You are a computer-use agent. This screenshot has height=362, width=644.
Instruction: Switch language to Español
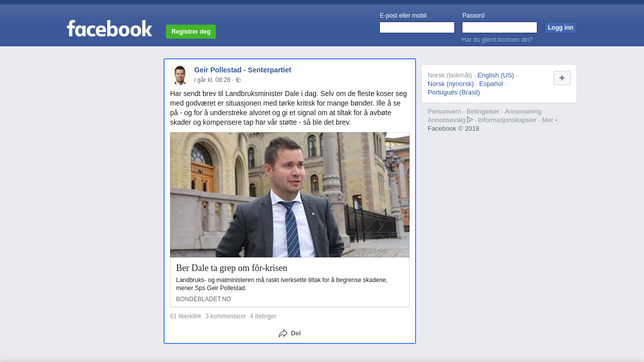point(491,84)
